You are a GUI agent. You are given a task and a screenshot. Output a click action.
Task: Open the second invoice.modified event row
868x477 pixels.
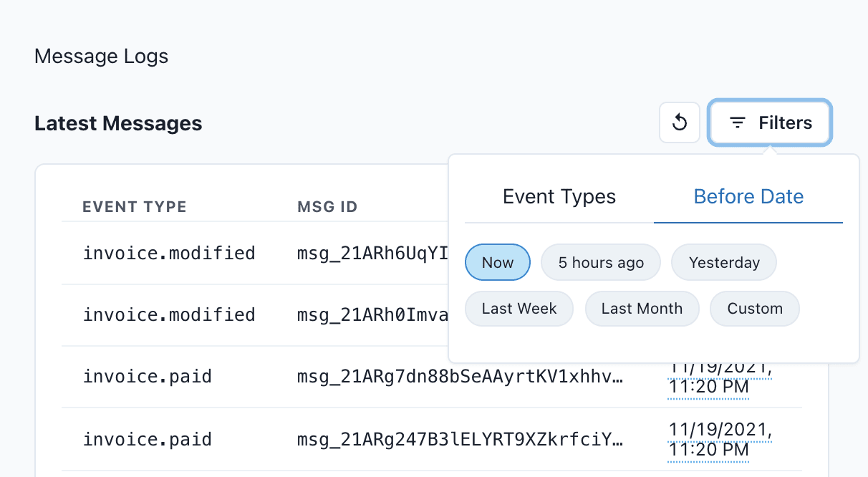pyautogui.click(x=169, y=314)
